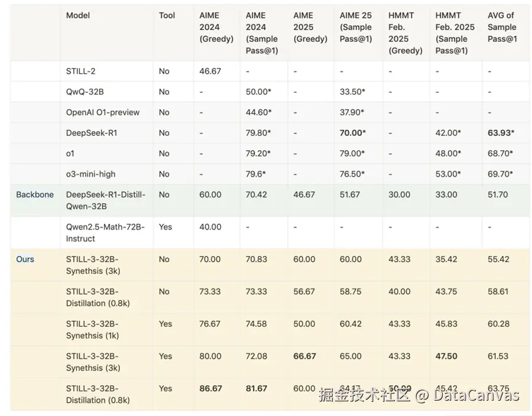Click the 58.61 average value
532x416 pixels.
point(498,291)
